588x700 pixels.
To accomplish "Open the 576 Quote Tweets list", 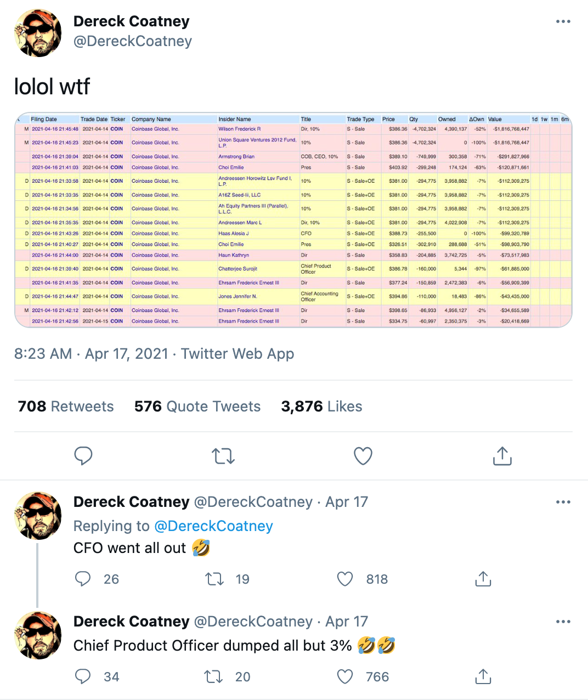I will [197, 406].
